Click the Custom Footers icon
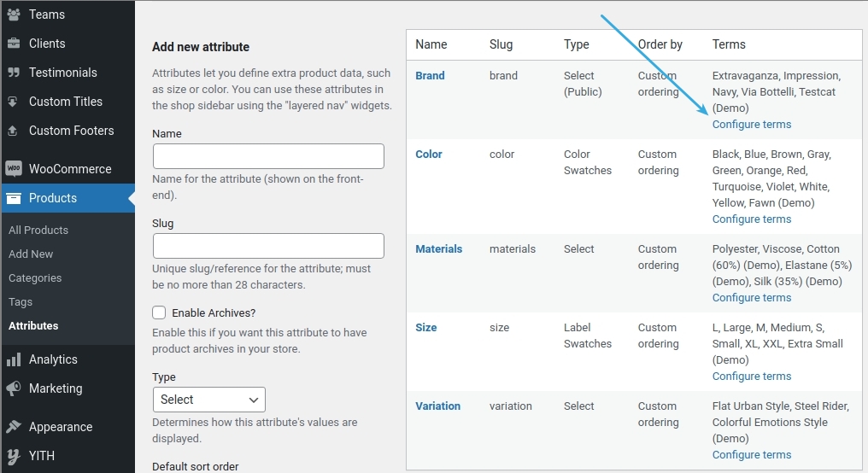 [13, 131]
